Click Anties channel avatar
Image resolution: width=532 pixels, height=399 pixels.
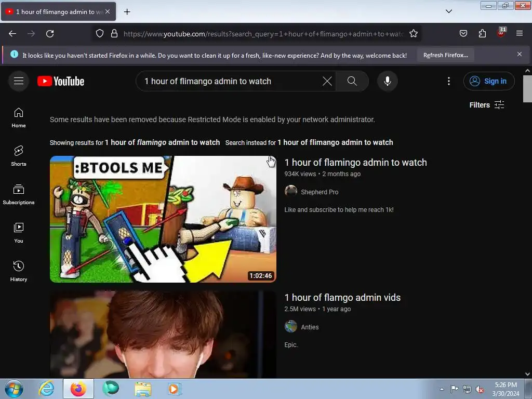291,326
